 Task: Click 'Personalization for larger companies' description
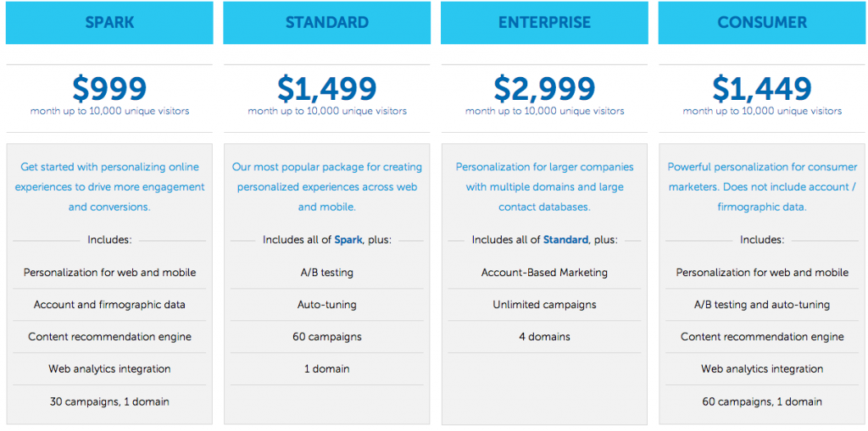544,186
